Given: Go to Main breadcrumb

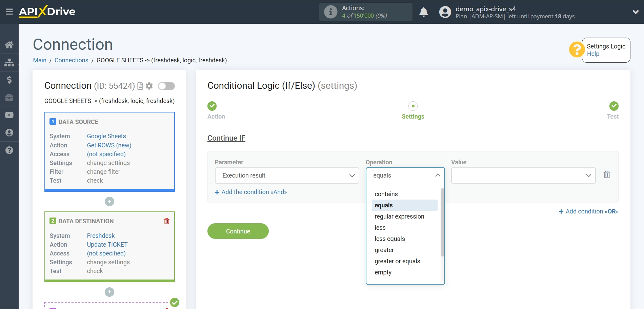Looking at the screenshot, I should (x=40, y=60).
